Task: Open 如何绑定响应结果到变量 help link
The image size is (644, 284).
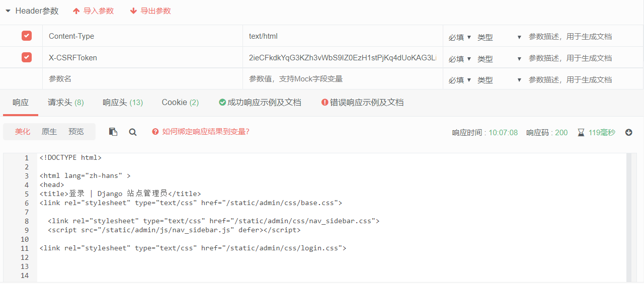Action: (206, 132)
